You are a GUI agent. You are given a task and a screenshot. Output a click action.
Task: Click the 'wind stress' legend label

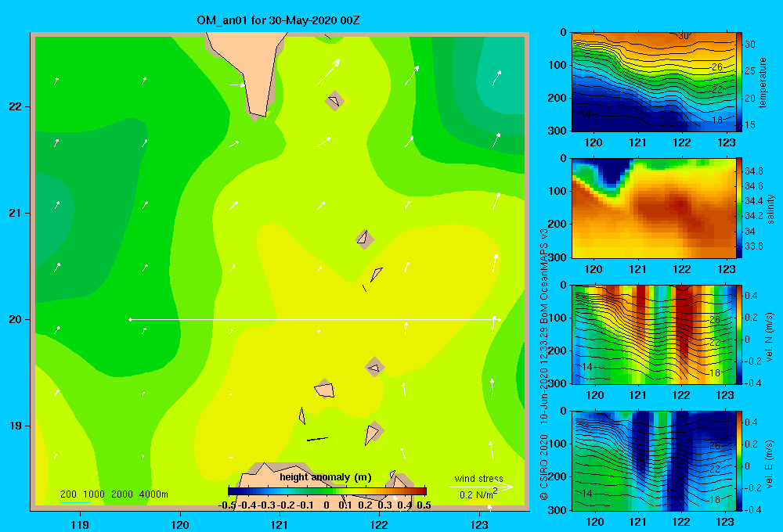pos(479,479)
